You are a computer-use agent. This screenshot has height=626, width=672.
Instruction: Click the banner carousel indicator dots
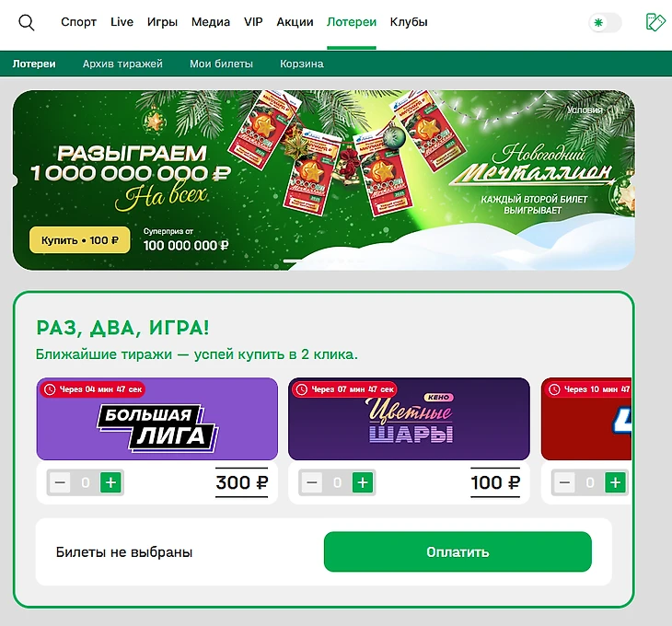(x=324, y=261)
